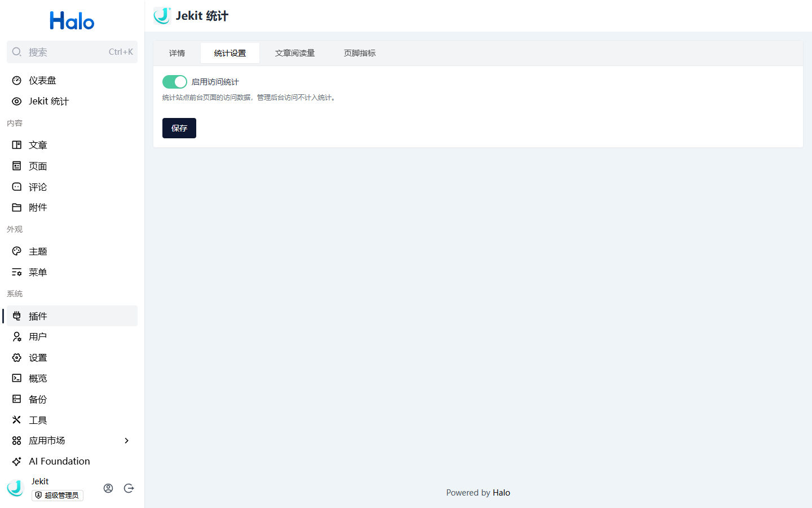Follow the Halo link in the footer

501,493
